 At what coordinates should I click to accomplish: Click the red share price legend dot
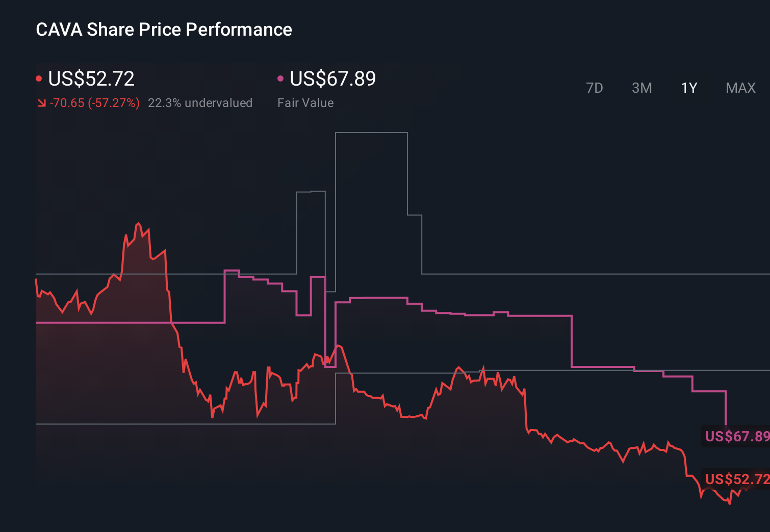[x=39, y=77]
